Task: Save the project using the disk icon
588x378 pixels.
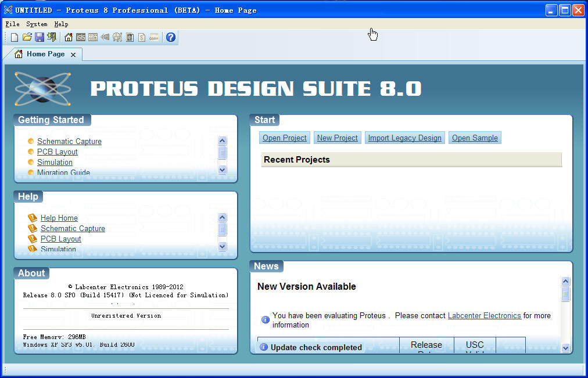Action: 40,37
